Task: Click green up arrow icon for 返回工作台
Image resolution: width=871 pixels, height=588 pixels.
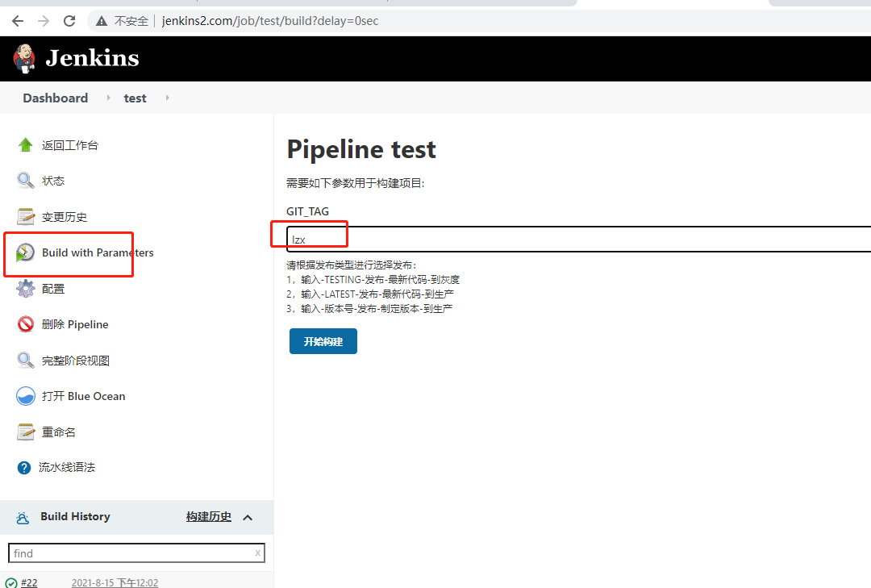Action: click(x=26, y=145)
